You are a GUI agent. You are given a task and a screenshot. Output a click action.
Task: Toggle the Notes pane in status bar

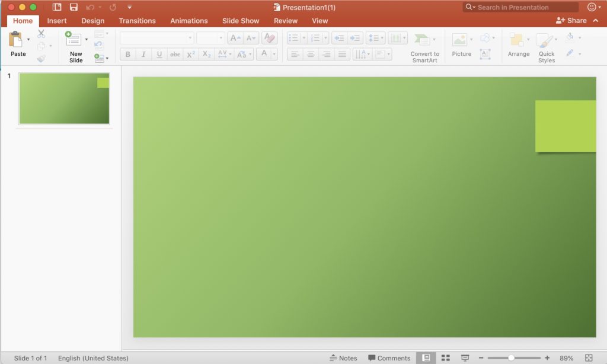pyautogui.click(x=343, y=358)
